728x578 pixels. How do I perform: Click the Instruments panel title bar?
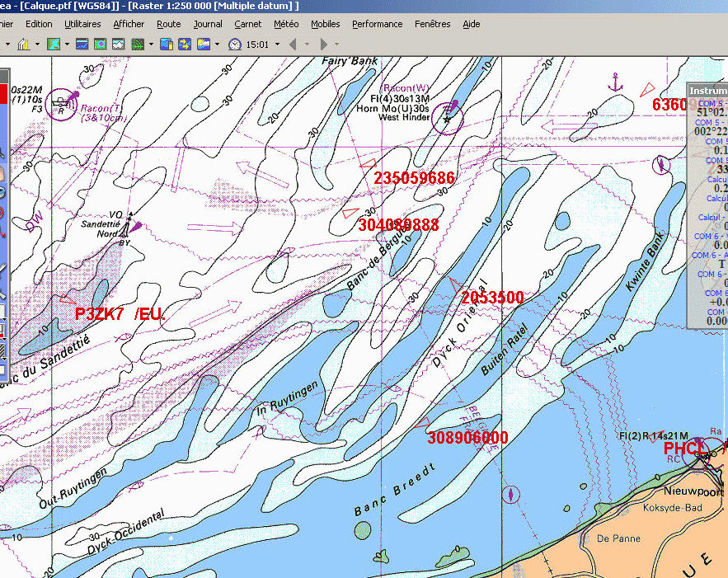[x=707, y=90]
